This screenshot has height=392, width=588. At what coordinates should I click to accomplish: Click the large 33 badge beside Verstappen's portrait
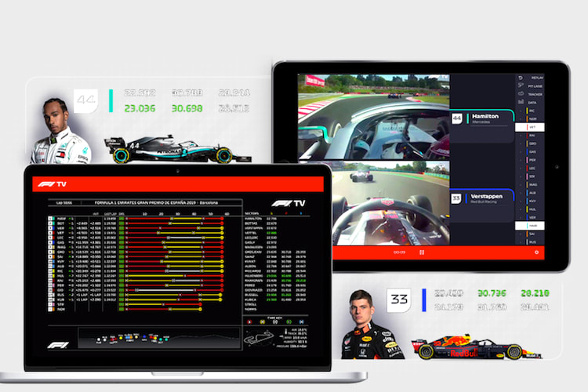click(x=399, y=299)
